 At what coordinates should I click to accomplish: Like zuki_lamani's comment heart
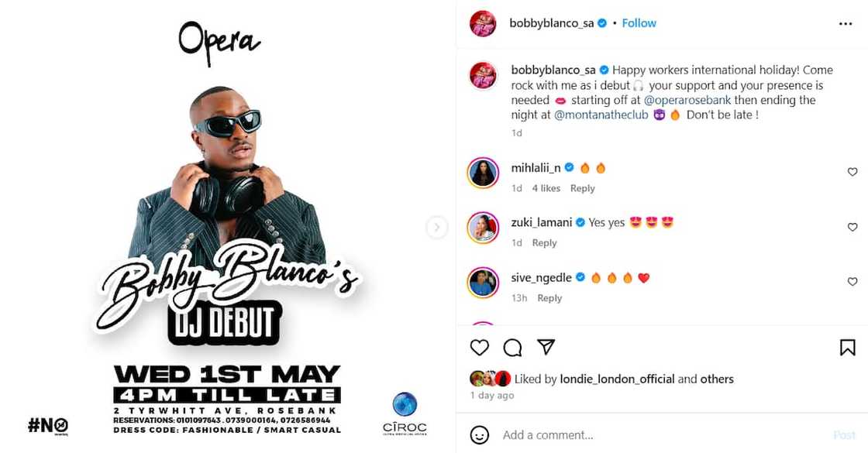point(852,227)
